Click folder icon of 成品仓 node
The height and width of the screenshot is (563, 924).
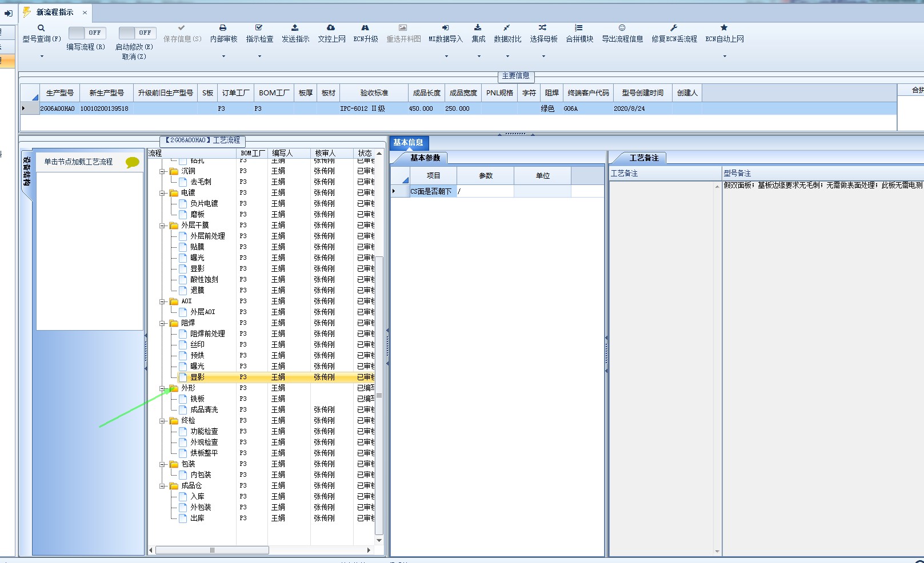[174, 486]
